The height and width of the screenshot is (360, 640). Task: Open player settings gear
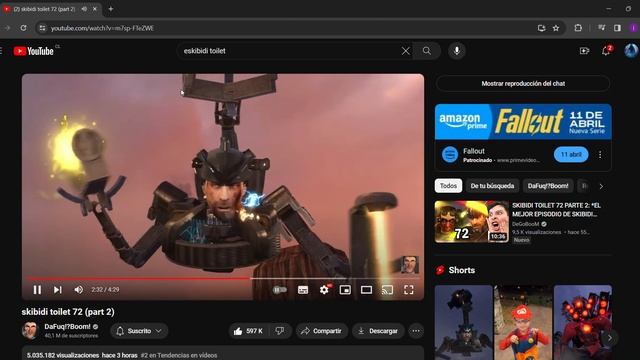(324, 290)
